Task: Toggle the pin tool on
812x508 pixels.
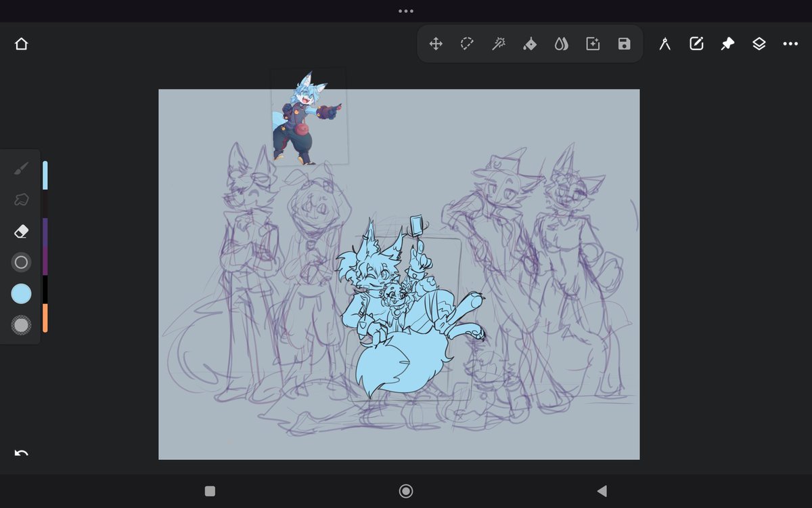Action: [x=727, y=43]
